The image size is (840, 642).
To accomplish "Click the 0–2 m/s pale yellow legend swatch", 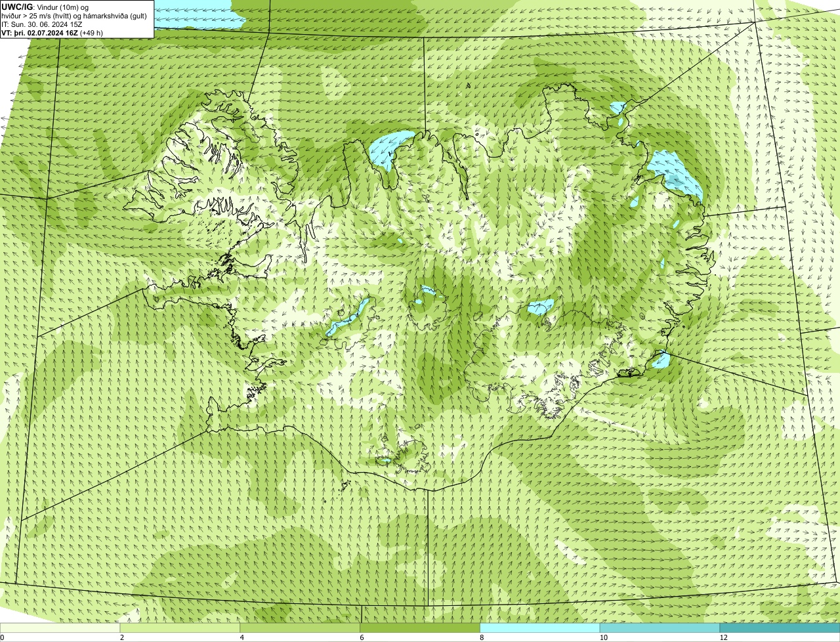I will (x=60, y=628).
